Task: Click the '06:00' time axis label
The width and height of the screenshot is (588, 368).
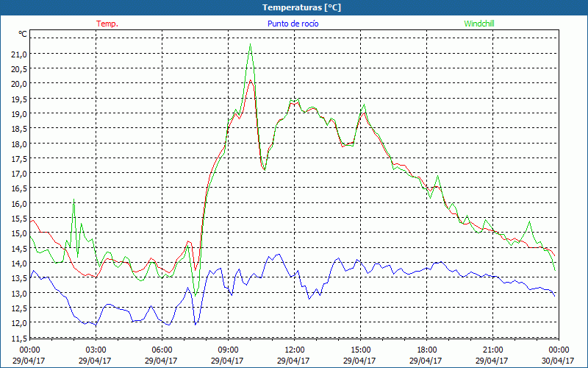Action: click(x=162, y=350)
